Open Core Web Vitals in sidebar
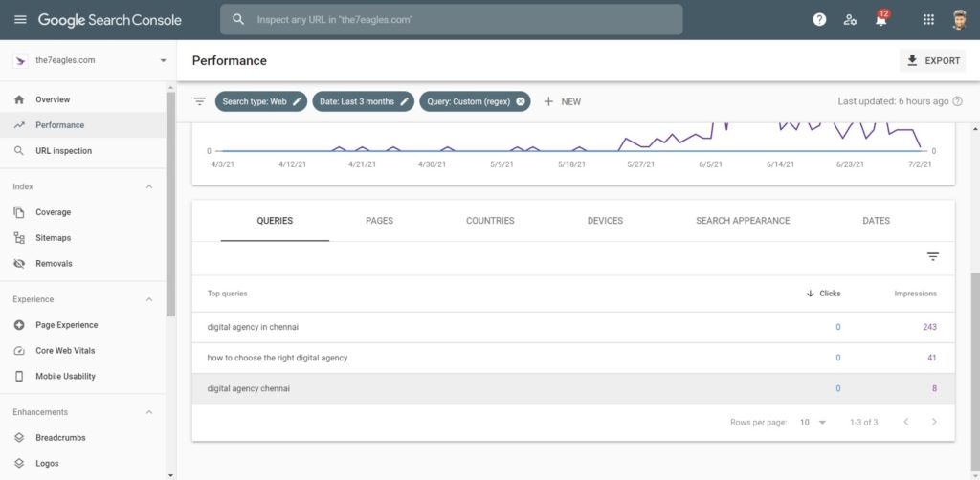Viewport: 980px width, 480px height. coord(65,351)
